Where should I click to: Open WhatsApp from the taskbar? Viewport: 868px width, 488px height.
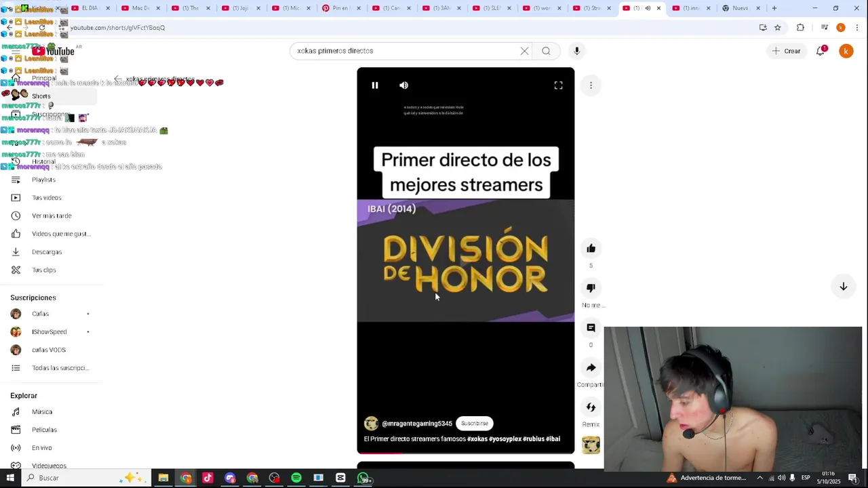[x=364, y=479]
